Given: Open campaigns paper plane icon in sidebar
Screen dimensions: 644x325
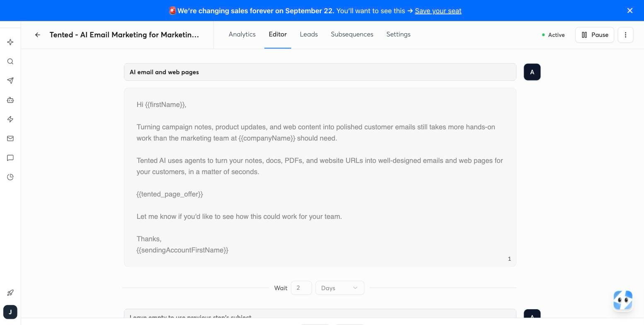Looking at the screenshot, I should click(10, 81).
